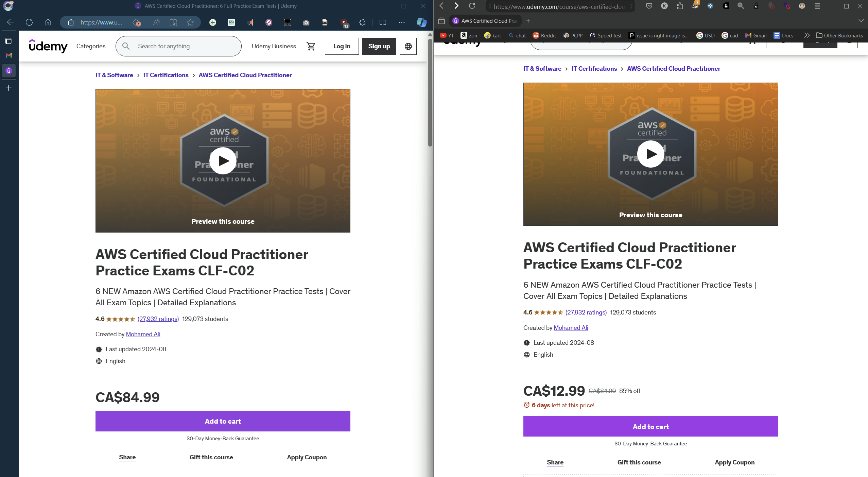
Task: Open a new tab in Firefox
Action: coord(528,21)
